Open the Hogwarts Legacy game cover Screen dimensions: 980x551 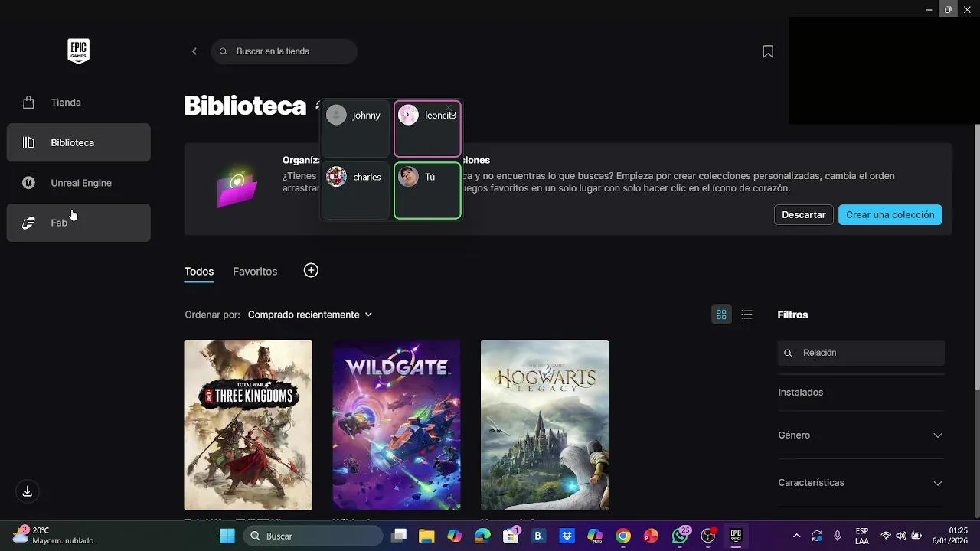(x=545, y=425)
